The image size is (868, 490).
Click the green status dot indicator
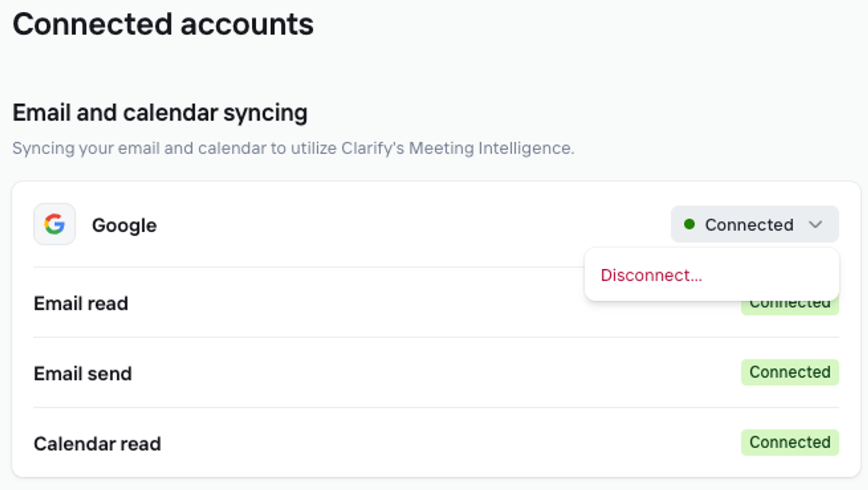[x=689, y=224]
